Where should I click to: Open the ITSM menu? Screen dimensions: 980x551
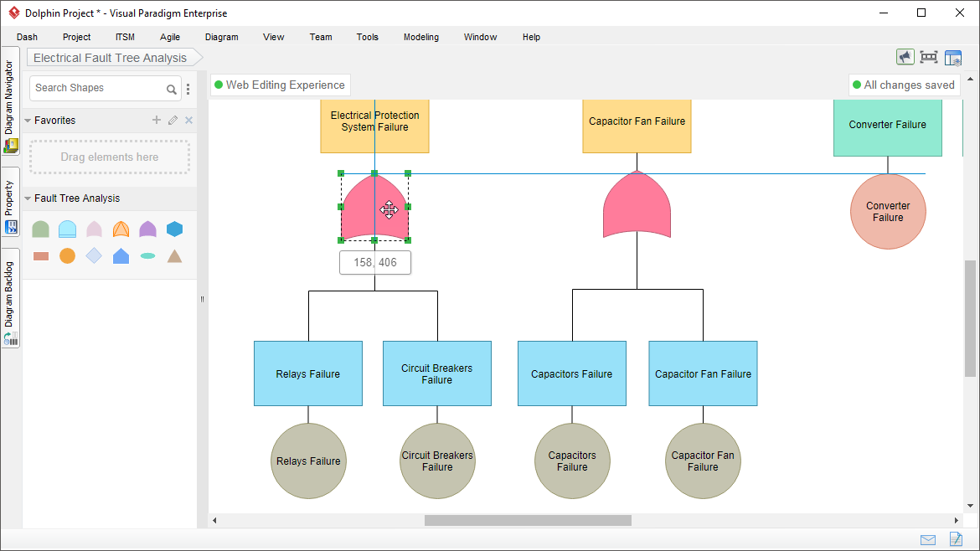pyautogui.click(x=125, y=37)
